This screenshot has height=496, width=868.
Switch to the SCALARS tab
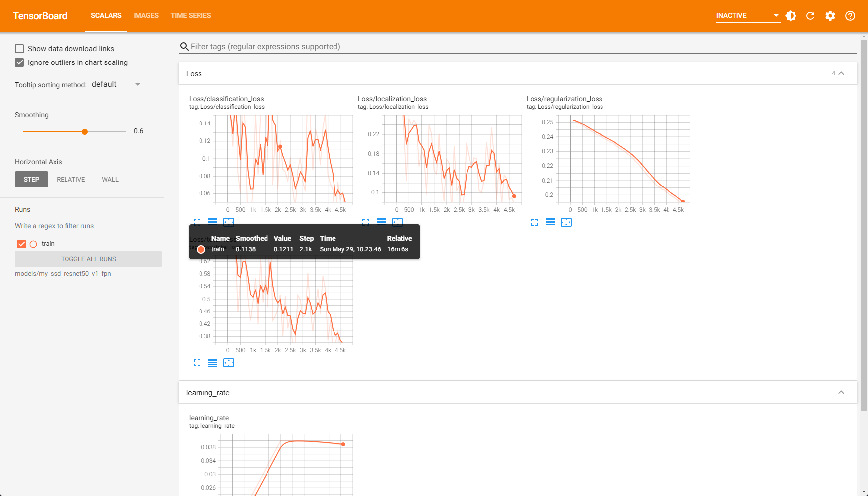(x=106, y=16)
